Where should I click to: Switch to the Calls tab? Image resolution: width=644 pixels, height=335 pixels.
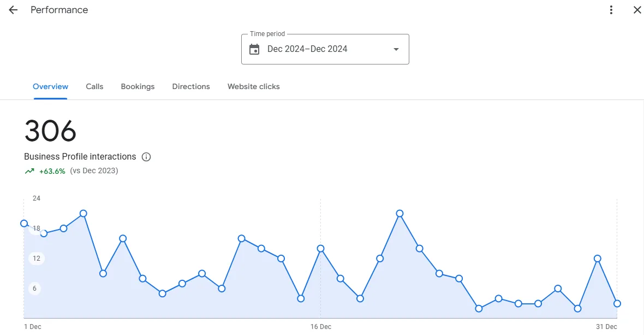94,87
